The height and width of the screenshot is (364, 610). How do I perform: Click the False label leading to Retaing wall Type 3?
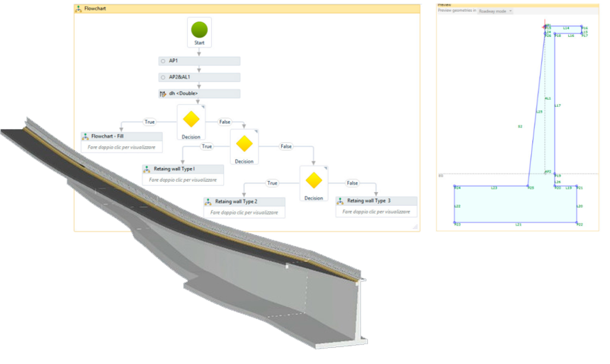tap(352, 183)
